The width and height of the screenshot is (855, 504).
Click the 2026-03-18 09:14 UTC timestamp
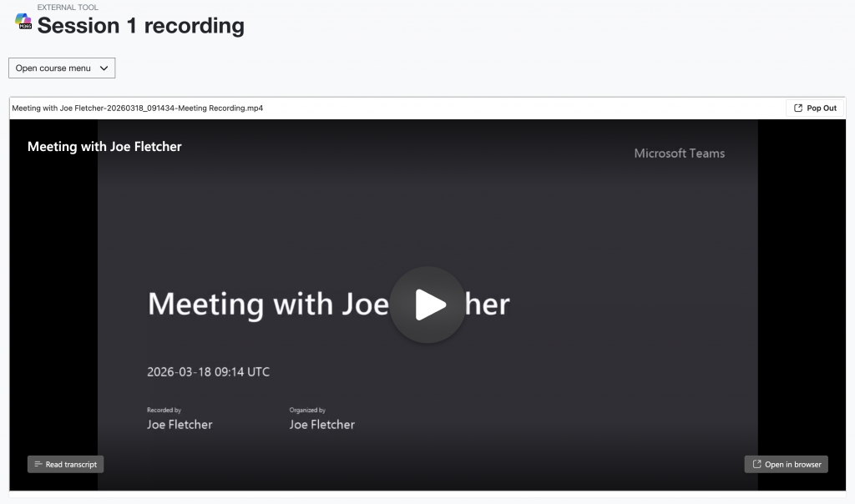pos(208,372)
